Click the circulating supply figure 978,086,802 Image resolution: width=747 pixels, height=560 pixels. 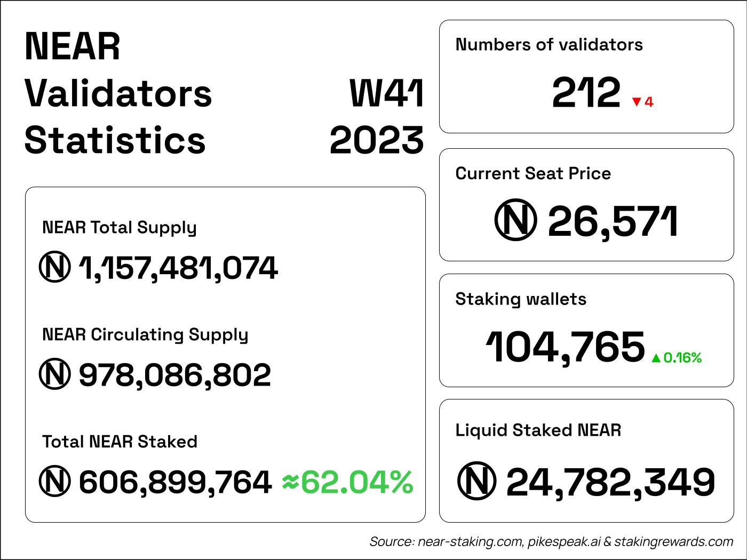174,375
